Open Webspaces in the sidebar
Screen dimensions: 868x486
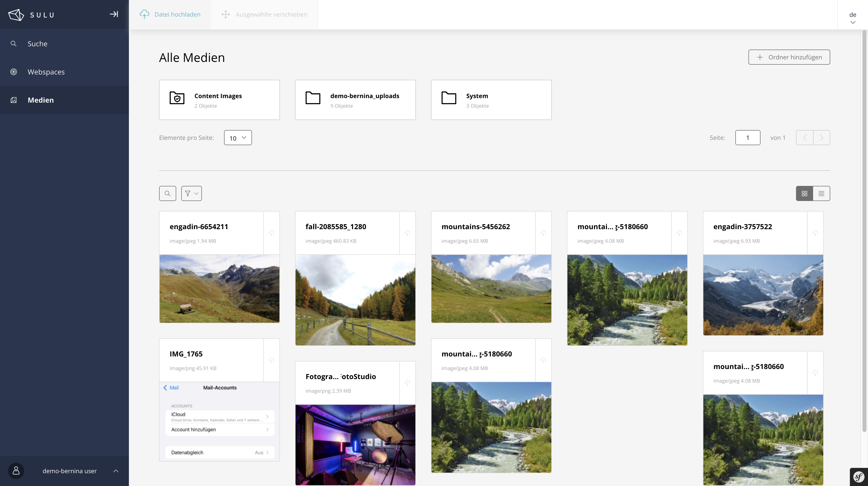tap(46, 72)
